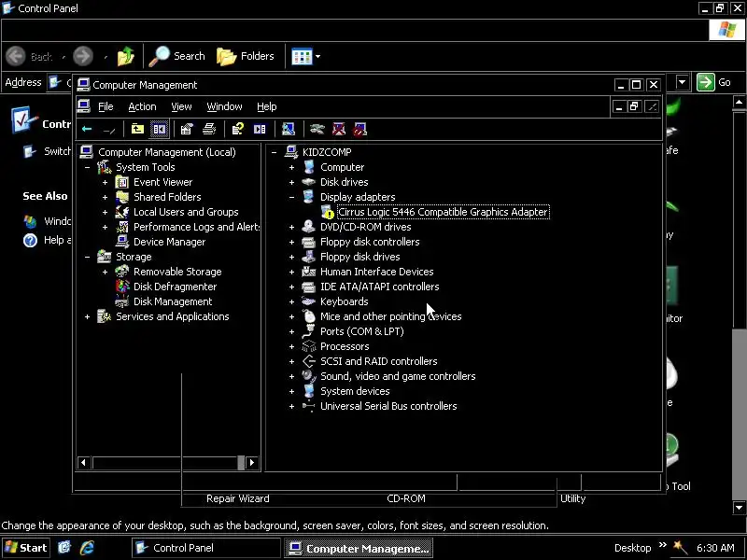The image size is (747, 560).
Task: Click the Human Interface Devices icon
Action: tap(309, 272)
